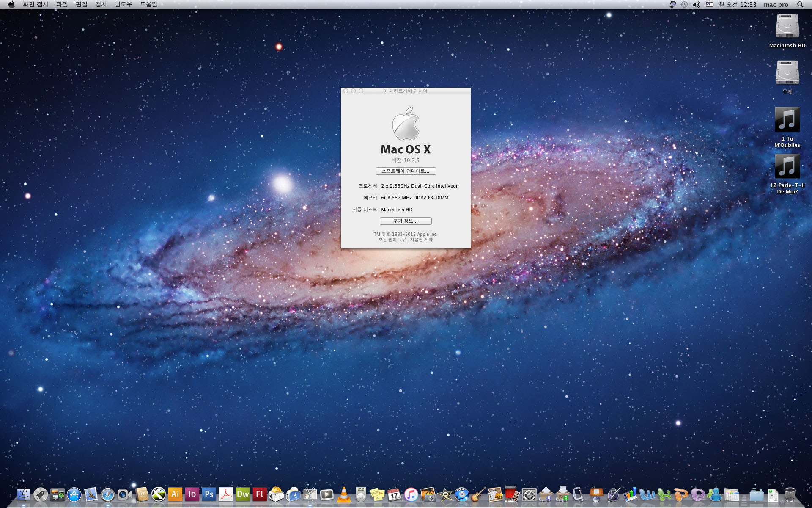Open iTunes from the dock
This screenshot has width=812, height=508.
(x=411, y=494)
